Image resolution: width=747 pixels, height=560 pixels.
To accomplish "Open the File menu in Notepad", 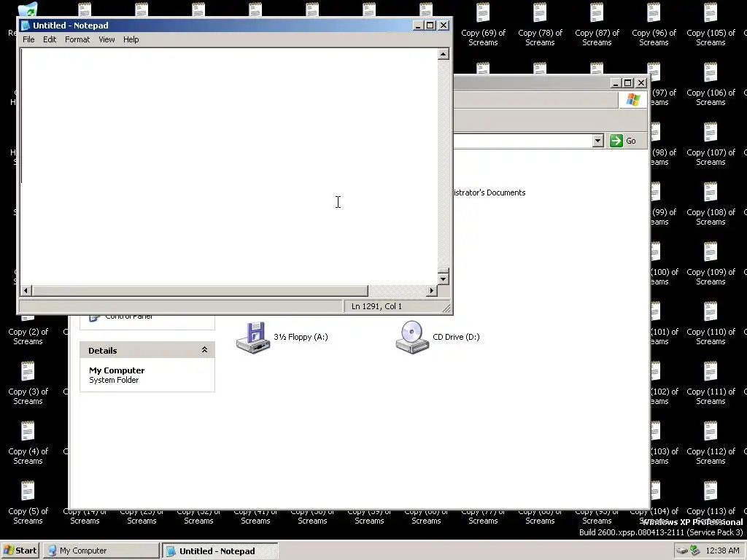I will click(28, 39).
